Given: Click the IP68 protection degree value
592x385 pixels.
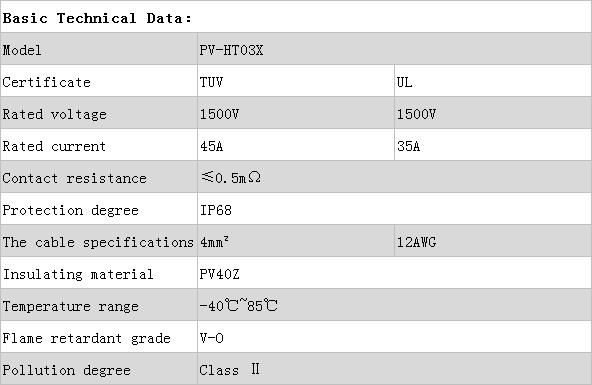Looking at the screenshot, I should coord(216,210).
